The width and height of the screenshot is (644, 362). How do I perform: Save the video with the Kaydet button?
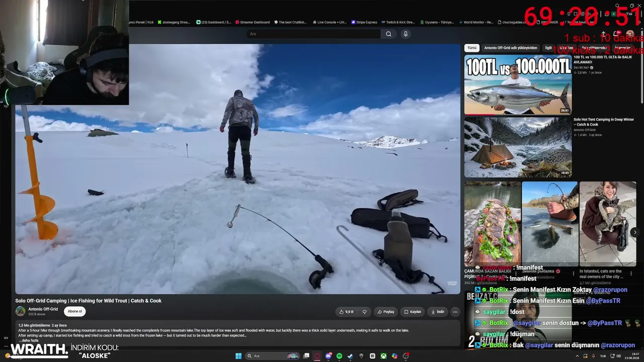(413, 312)
